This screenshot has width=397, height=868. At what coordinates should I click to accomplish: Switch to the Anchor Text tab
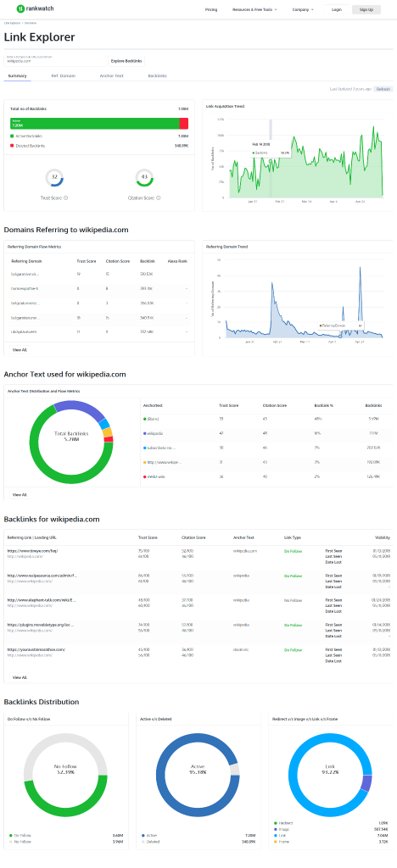pos(111,75)
